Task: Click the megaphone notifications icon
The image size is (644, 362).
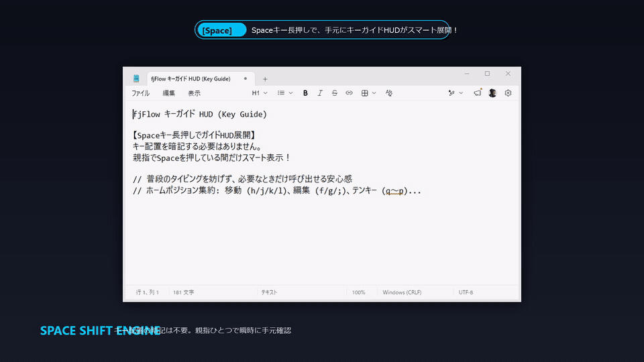Action: tap(477, 93)
